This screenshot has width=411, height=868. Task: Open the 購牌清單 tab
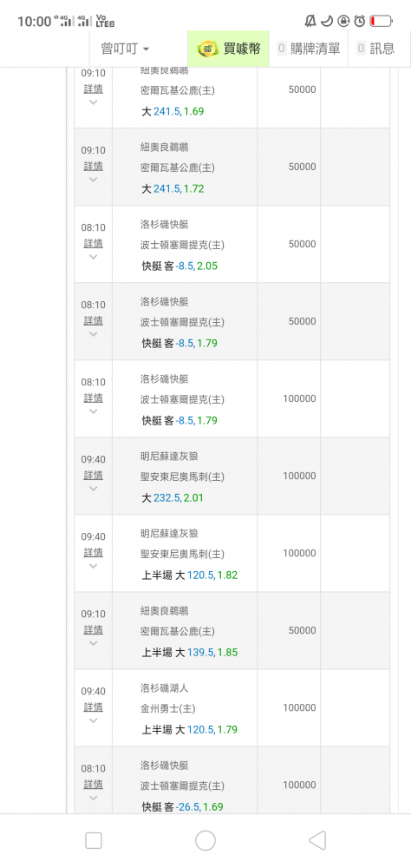coord(309,49)
